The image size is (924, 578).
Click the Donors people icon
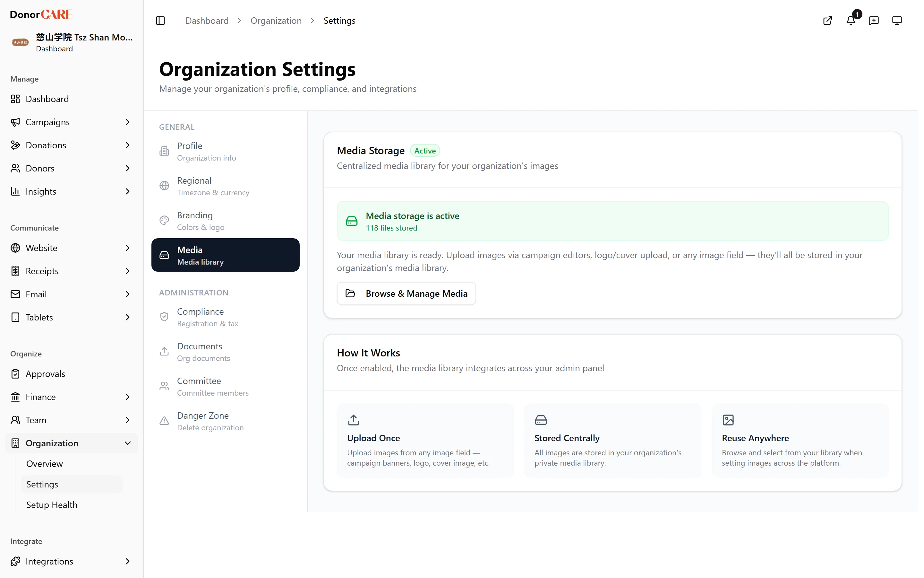pos(15,168)
